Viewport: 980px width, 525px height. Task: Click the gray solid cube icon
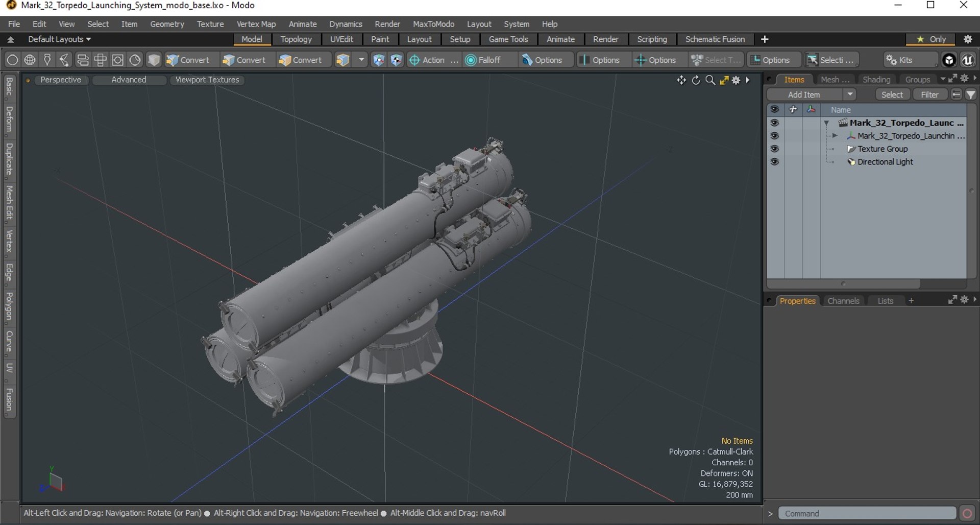click(154, 60)
